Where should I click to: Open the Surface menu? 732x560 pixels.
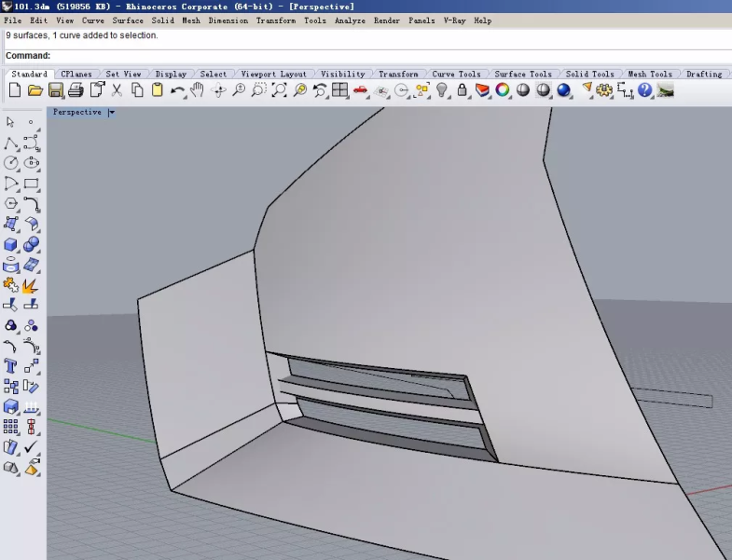128,20
